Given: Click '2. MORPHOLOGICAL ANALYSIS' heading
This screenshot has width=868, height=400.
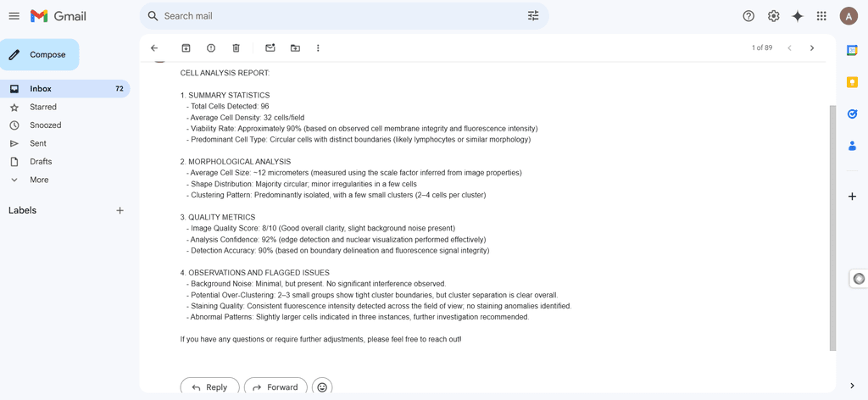Looking at the screenshot, I should pyautogui.click(x=236, y=162).
